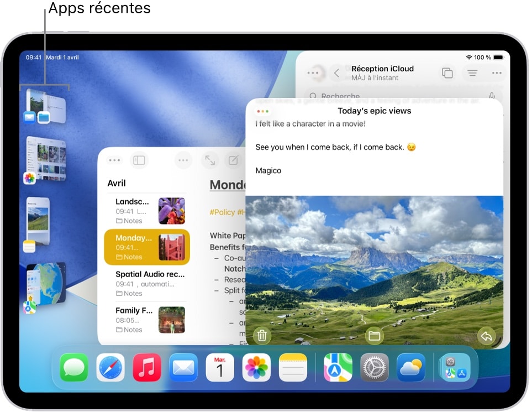Switch to the recent Maps app window

point(45,285)
